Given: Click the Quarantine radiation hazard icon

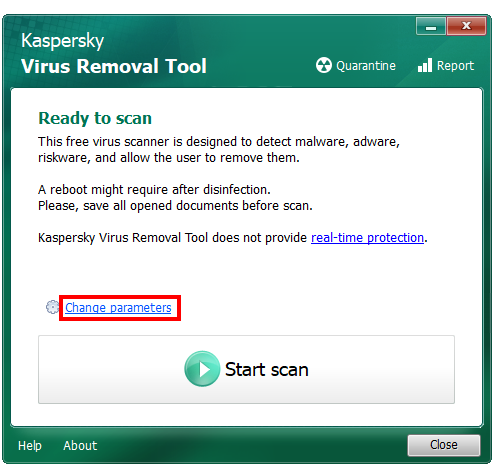Looking at the screenshot, I should 323,65.
